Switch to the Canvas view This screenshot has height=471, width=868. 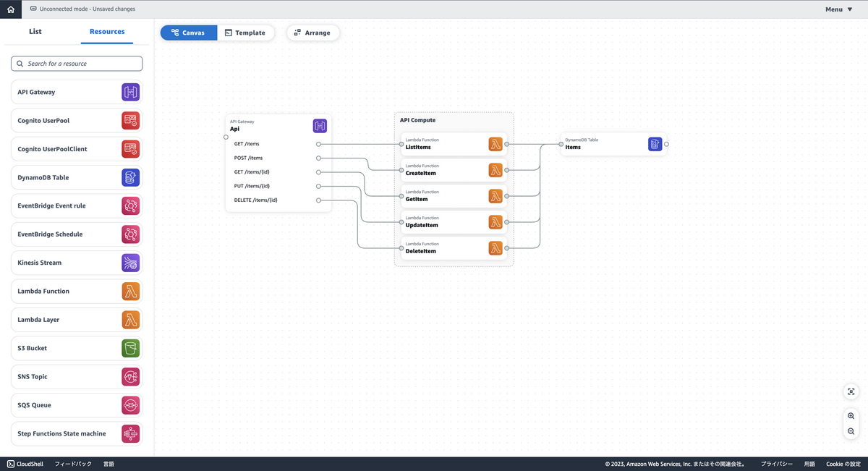189,33
